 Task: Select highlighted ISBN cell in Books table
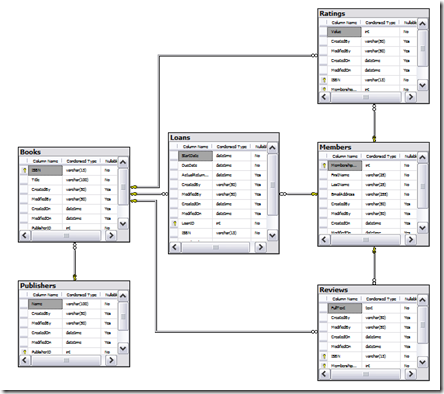click(x=45, y=170)
